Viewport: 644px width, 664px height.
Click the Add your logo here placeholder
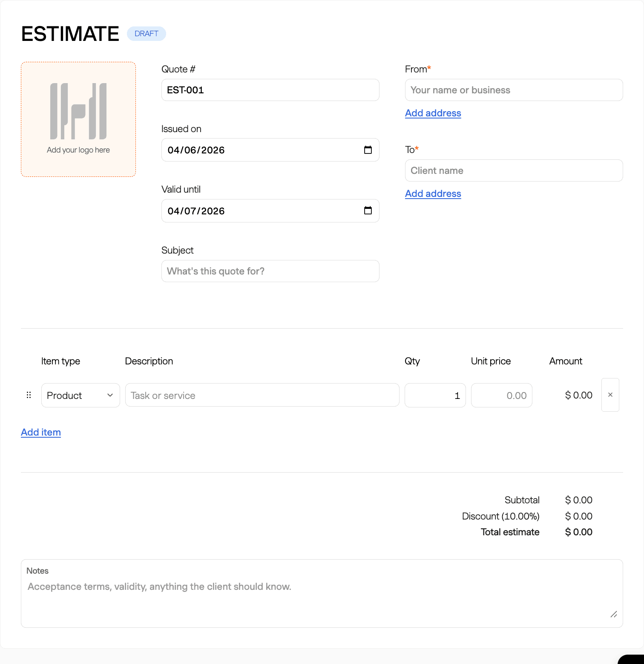pyautogui.click(x=78, y=119)
